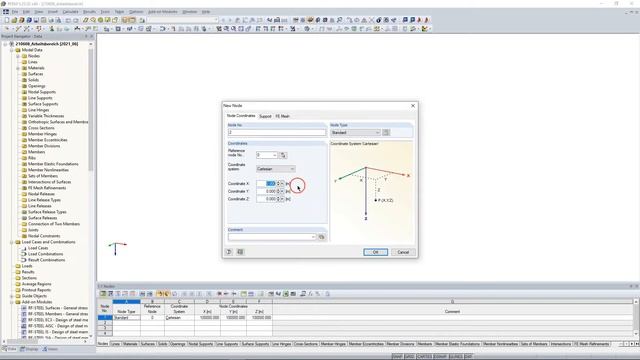This screenshot has width=640, height=360.
Task: Click the icon button next to Node Type dropdown
Action: [386, 132]
